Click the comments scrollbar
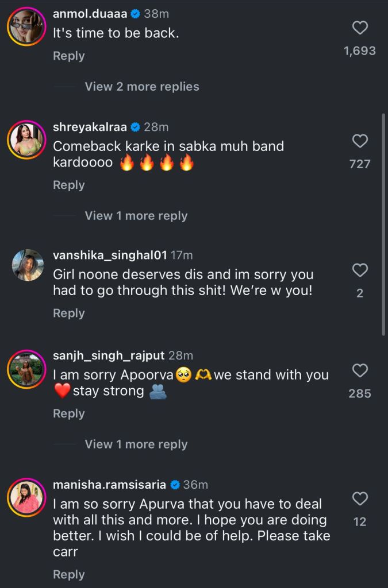388x588 pixels. click(x=384, y=224)
